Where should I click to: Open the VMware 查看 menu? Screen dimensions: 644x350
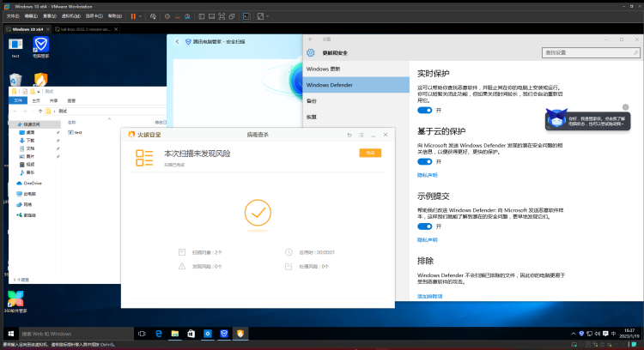coord(50,16)
